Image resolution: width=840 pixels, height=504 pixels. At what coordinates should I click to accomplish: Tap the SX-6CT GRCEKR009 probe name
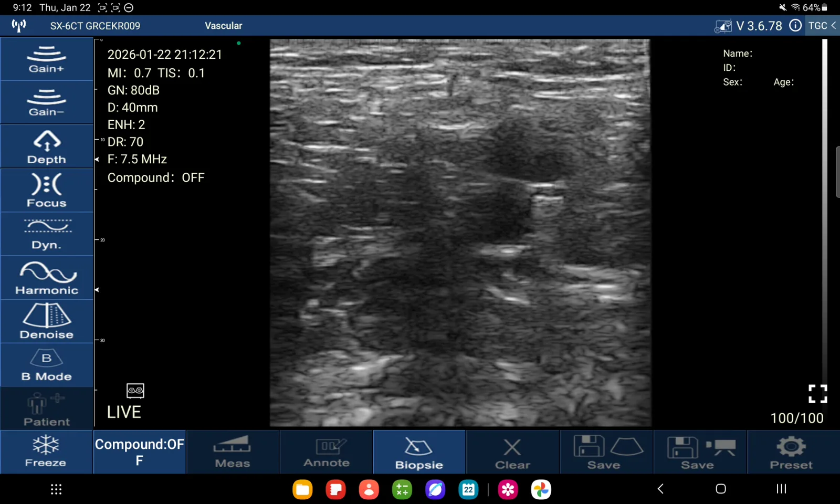click(95, 26)
